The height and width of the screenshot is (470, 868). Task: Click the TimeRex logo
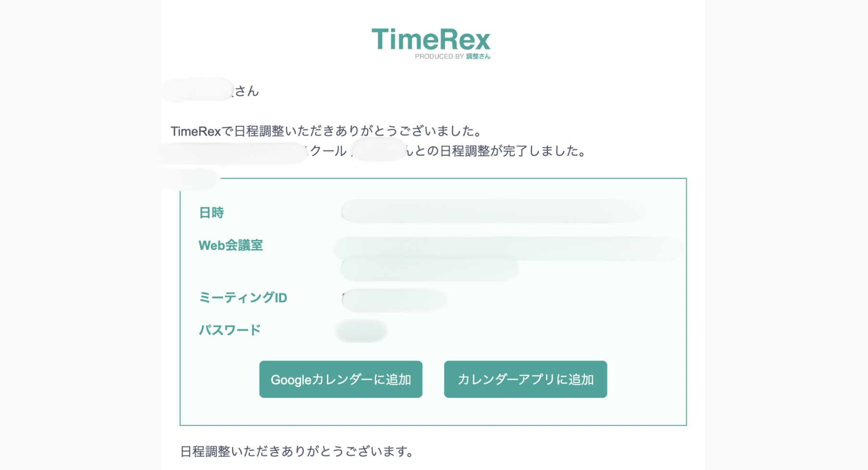point(431,39)
